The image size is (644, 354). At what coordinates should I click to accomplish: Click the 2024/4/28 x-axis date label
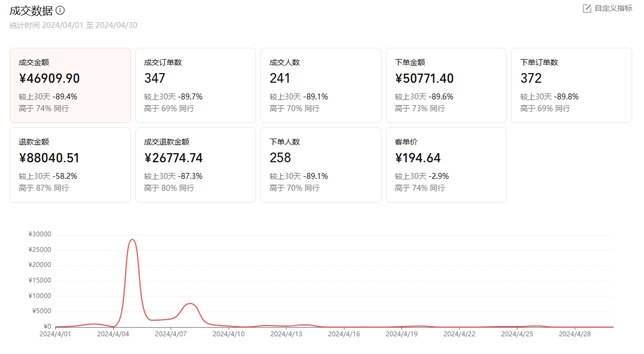(x=575, y=334)
